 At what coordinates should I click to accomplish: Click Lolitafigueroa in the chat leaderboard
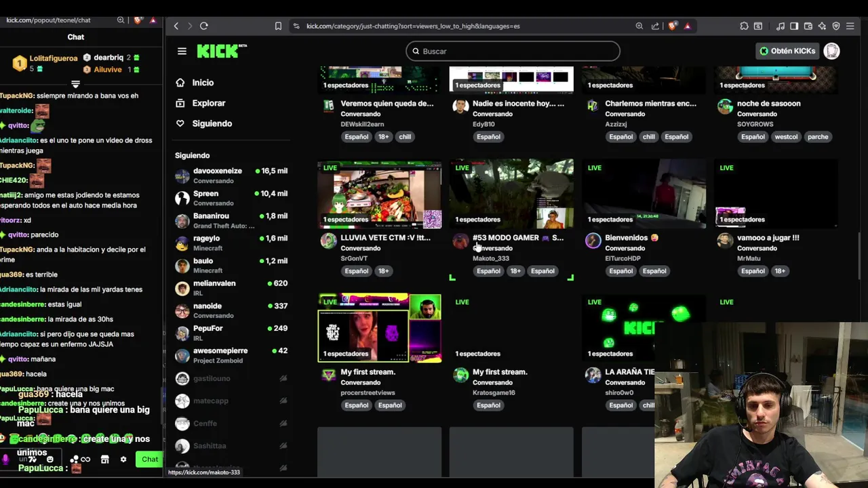(53, 58)
